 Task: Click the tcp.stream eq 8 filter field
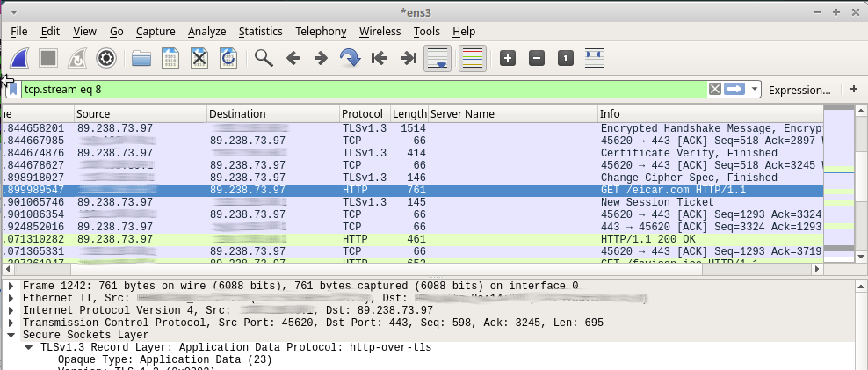(351, 89)
